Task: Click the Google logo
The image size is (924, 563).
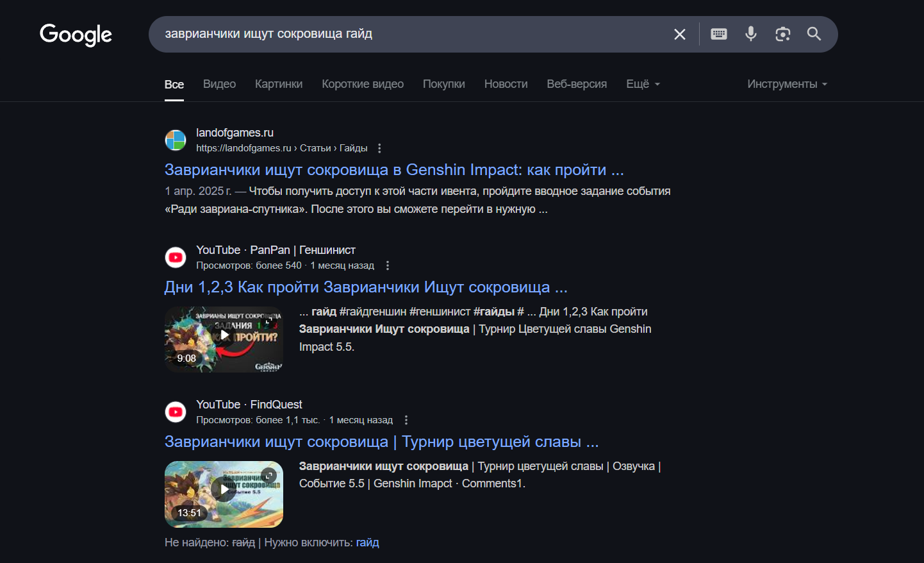Action: coord(76,35)
